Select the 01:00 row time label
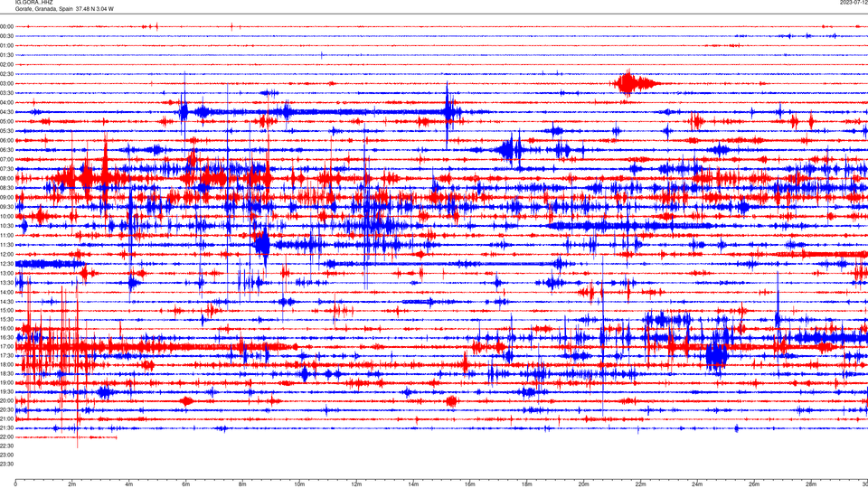Screen dimensions: 868x488 (x=6, y=45)
